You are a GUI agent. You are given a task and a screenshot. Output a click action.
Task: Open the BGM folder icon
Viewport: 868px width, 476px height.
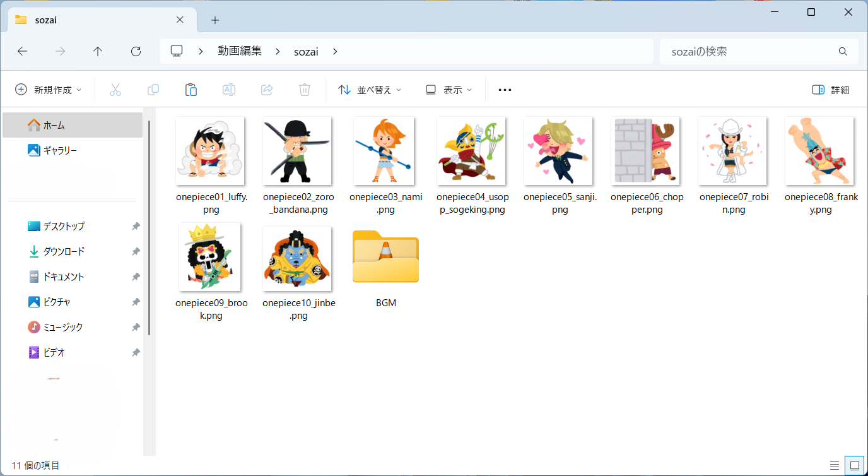tap(385, 256)
